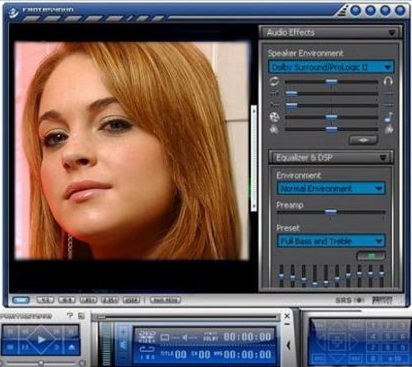412x367 pixels.
Task: Click the reset arrows button below the sliders
Action: [363, 140]
